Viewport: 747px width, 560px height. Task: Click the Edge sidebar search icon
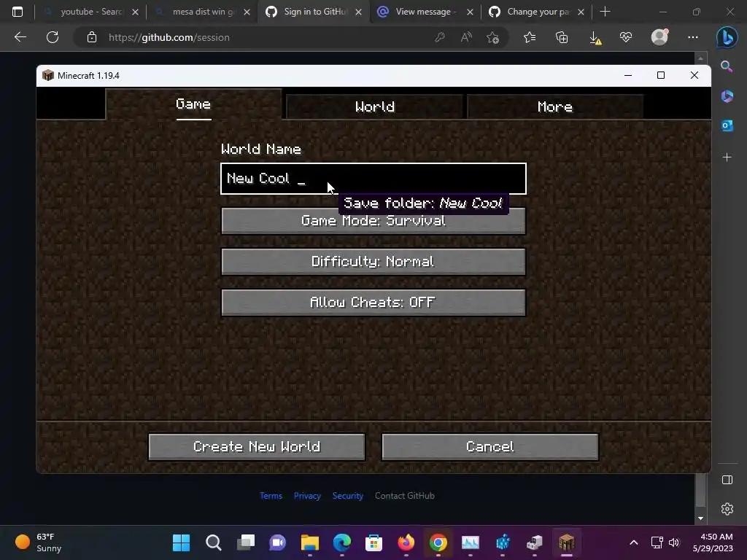point(727,66)
